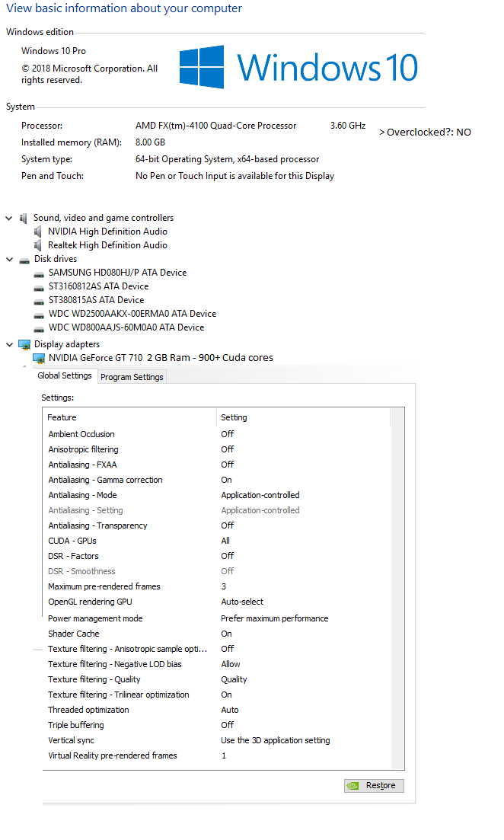Image resolution: width=504 pixels, height=840 pixels.
Task: Click the Display adapters monitor icon
Action: [x=24, y=344]
